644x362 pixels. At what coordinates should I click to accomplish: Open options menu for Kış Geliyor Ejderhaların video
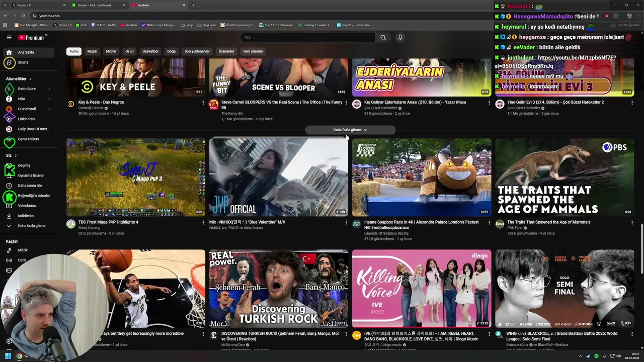coord(489,103)
